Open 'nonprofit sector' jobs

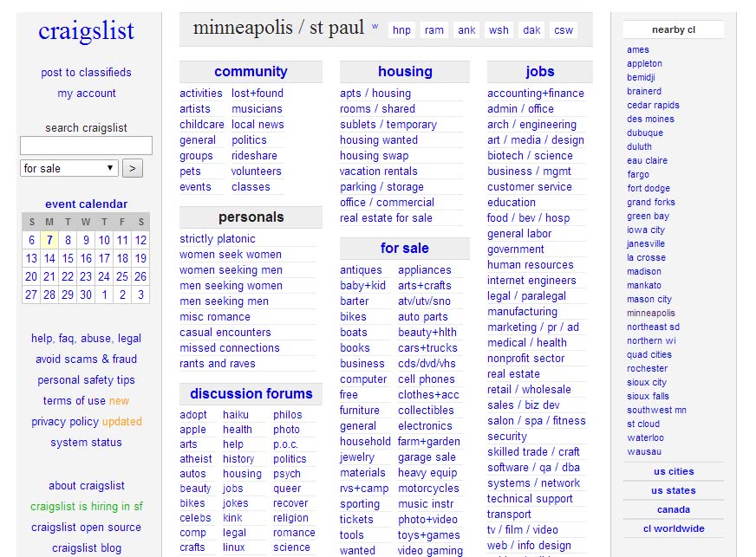[526, 358]
